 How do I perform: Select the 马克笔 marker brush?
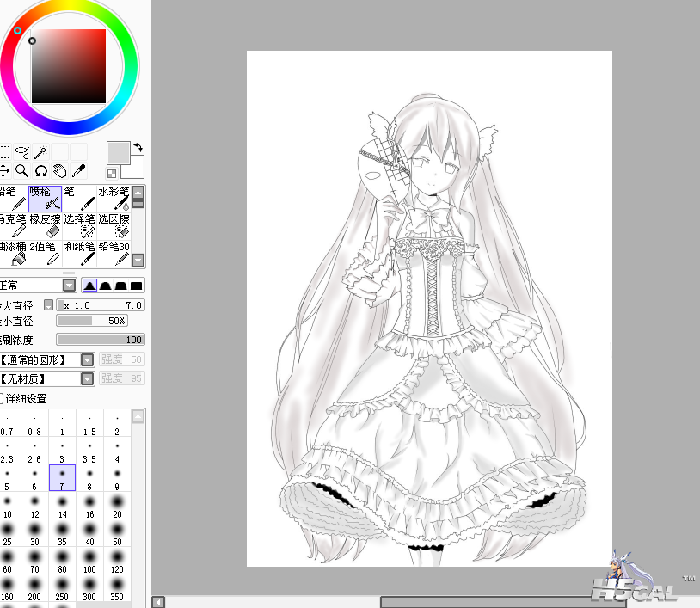[13, 225]
